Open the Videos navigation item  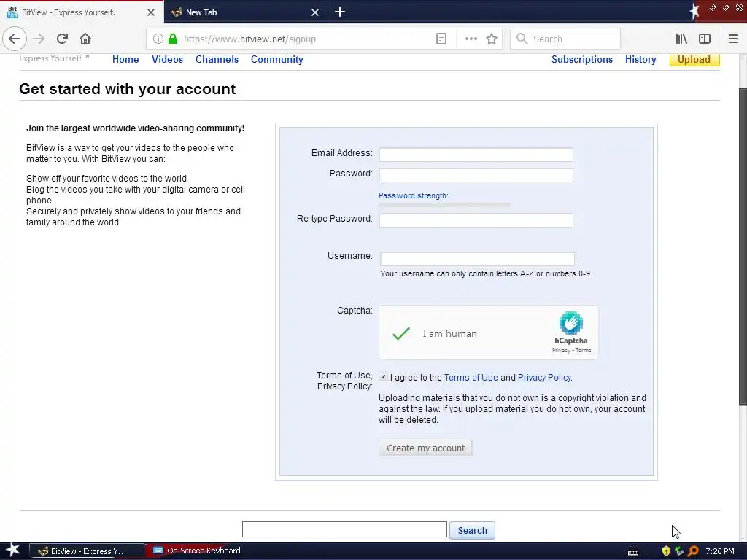167,60
